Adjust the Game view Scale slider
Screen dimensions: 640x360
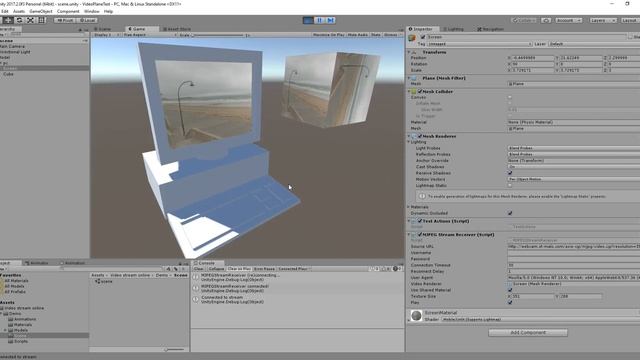click(219, 35)
